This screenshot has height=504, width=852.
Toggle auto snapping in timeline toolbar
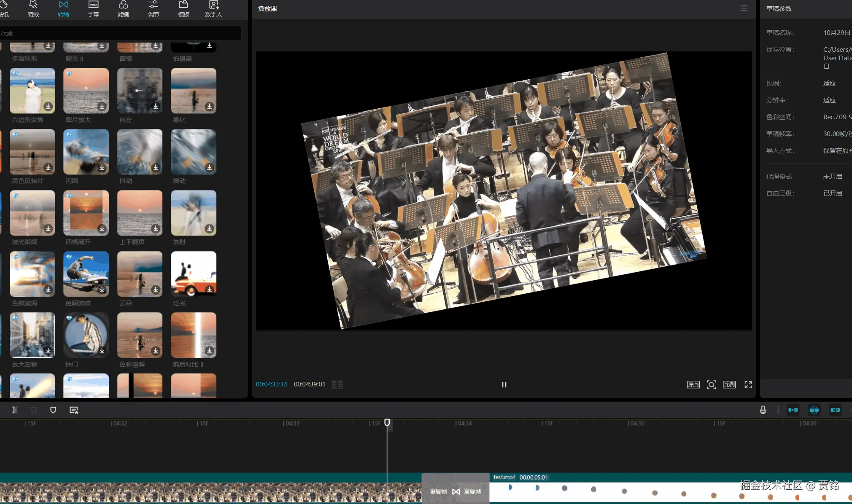tap(814, 410)
